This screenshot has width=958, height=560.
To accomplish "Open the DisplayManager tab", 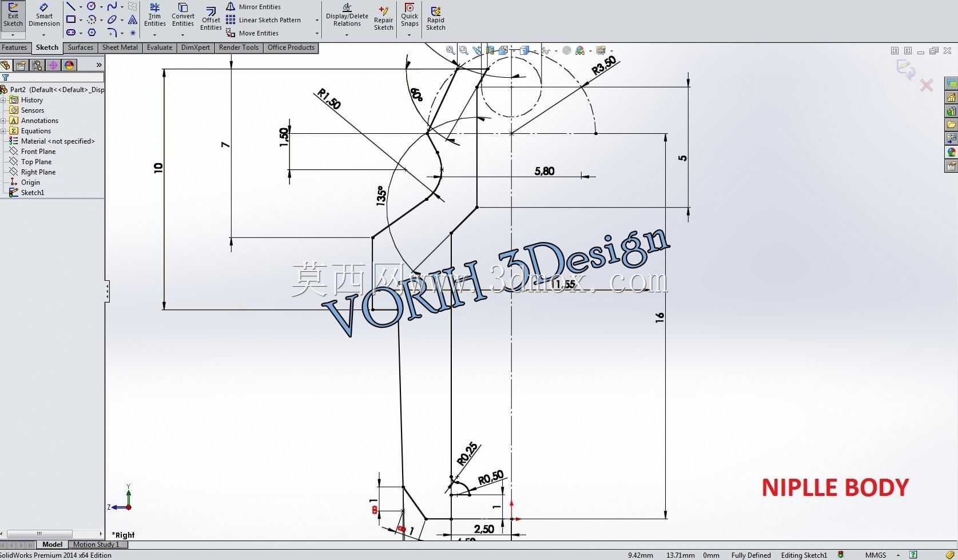I will 69,65.
